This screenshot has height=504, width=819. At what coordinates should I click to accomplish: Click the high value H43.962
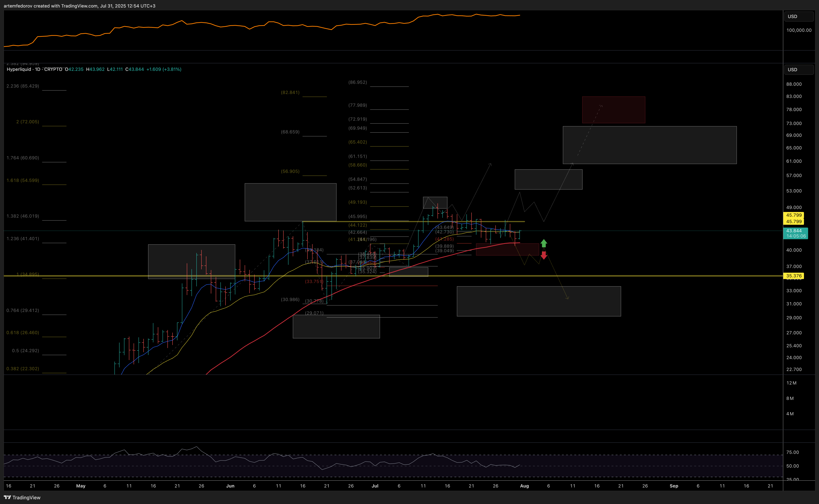pyautogui.click(x=95, y=69)
